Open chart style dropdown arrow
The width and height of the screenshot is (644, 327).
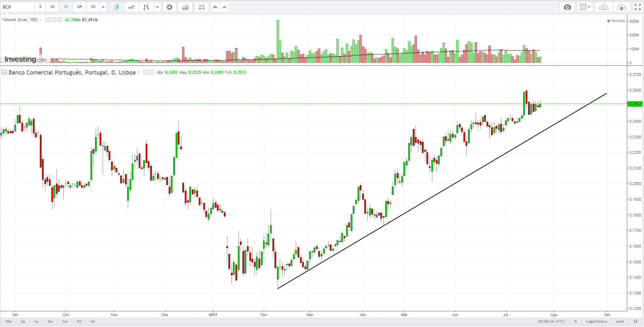(x=158, y=7)
